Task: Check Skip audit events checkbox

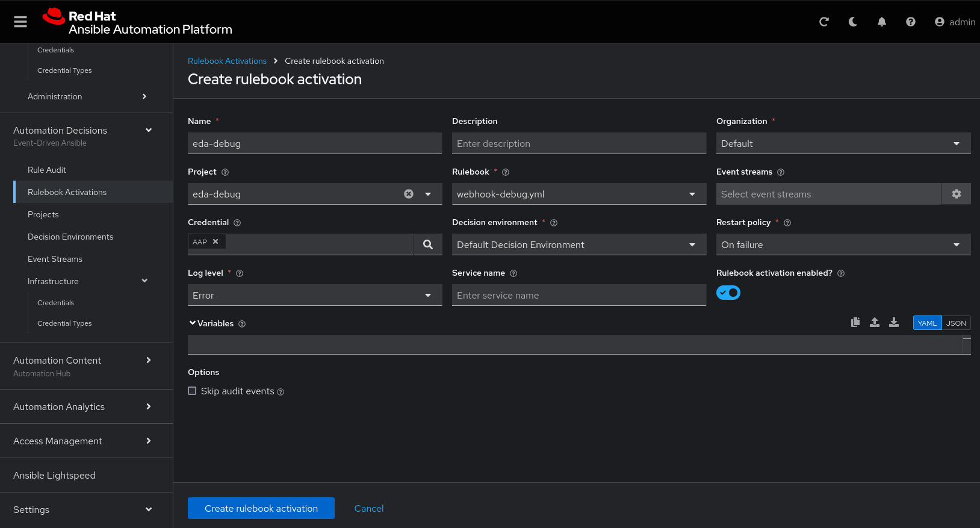Action: click(192, 391)
